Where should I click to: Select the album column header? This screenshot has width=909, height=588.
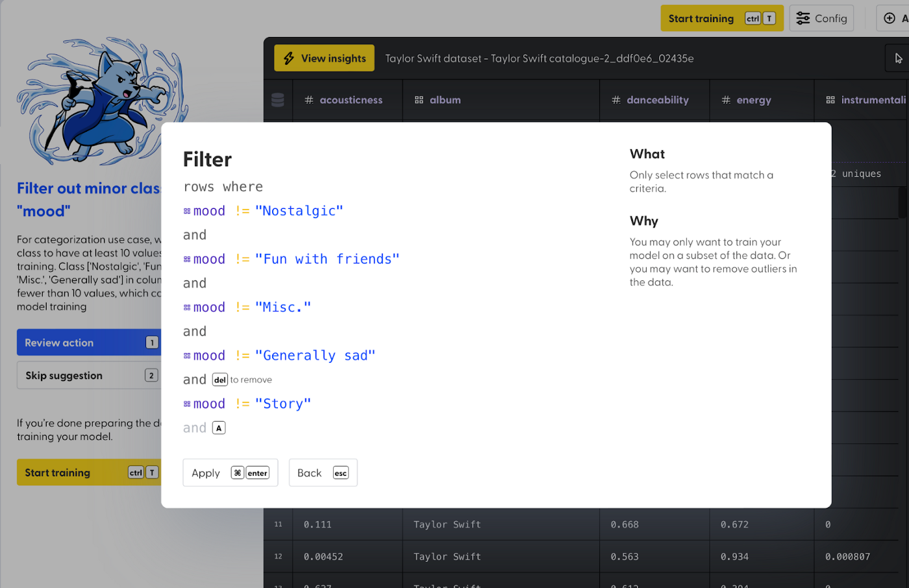[x=501, y=100]
